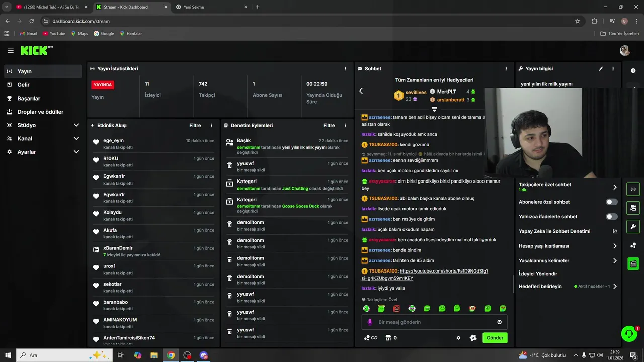
Task: Open Droplar ve ödüller in sidebar
Action: coord(43,112)
